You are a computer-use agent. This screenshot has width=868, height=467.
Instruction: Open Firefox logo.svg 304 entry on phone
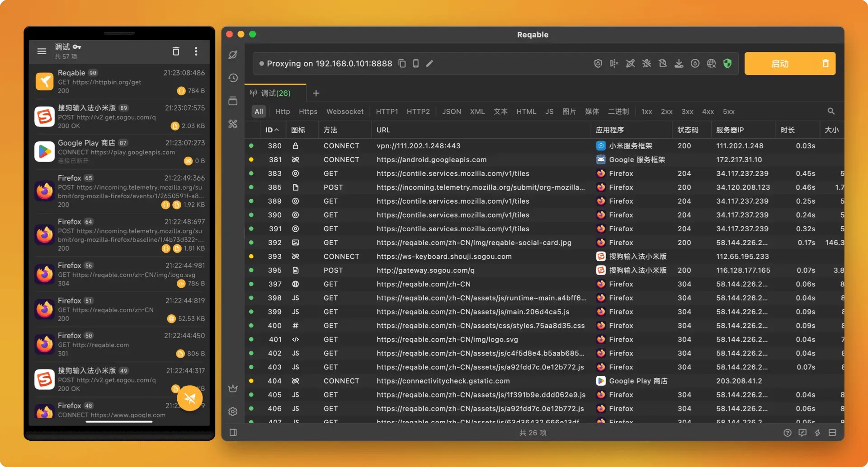(x=119, y=274)
